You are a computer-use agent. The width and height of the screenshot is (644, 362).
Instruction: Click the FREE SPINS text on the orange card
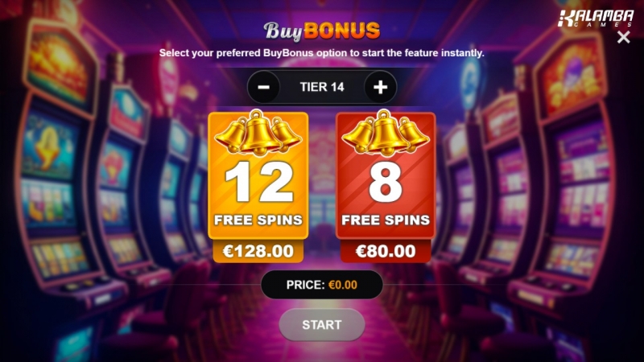pyautogui.click(x=258, y=220)
